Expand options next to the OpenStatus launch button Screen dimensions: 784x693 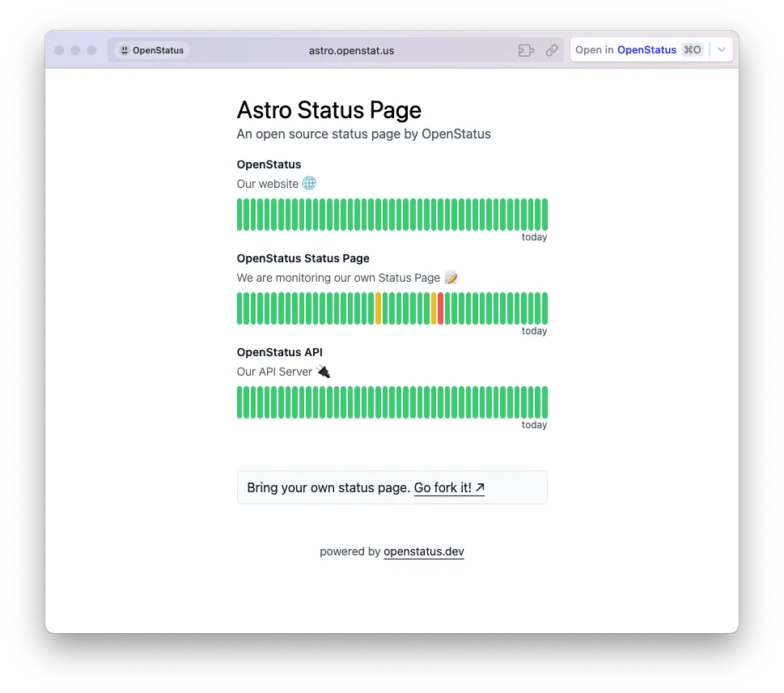[721, 49]
